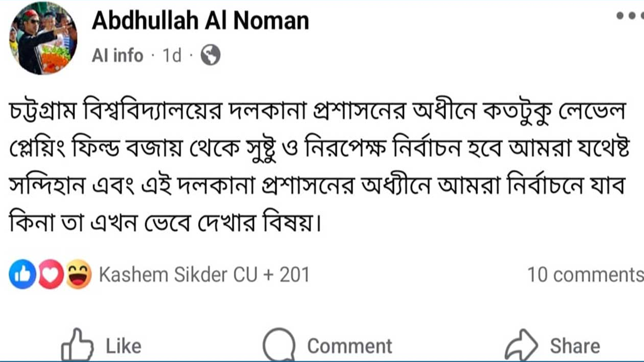The image size is (644, 362).
Task: Open Abdhullah Al Noman's profile picture
Action: (43, 38)
